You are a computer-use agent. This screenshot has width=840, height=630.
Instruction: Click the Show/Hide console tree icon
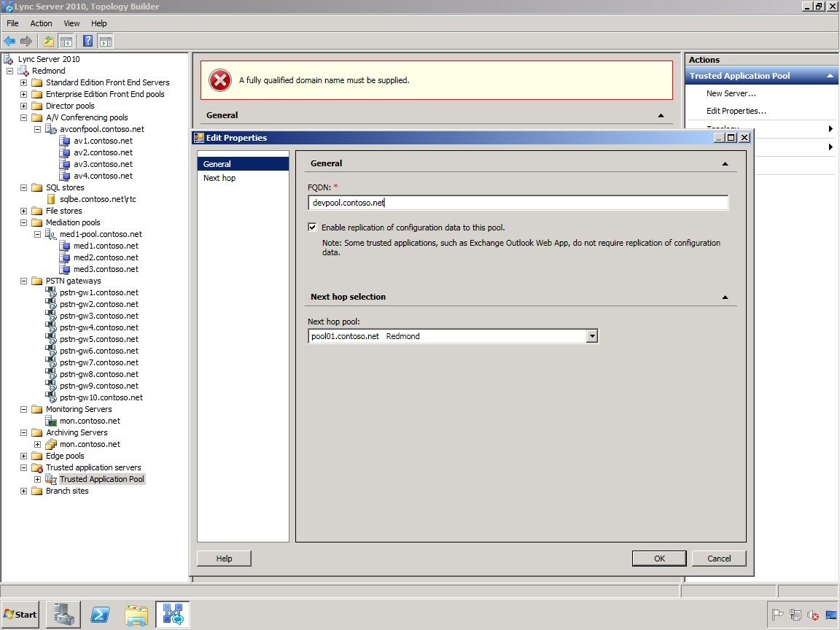point(66,42)
